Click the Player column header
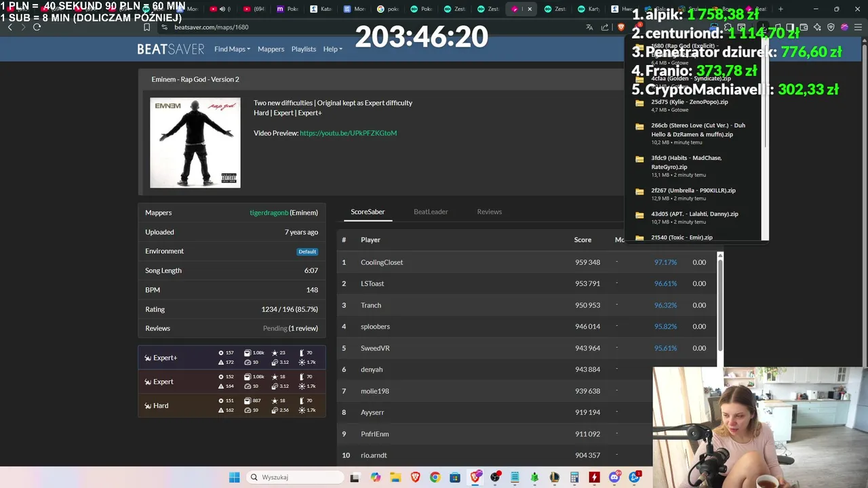The height and width of the screenshot is (488, 868). (370, 240)
